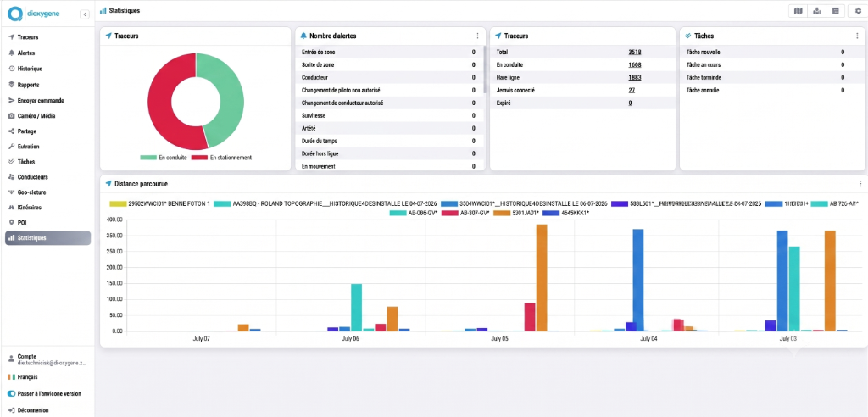868x417 pixels.
Task: Click the Tâche nouvelle row
Action: point(771,52)
